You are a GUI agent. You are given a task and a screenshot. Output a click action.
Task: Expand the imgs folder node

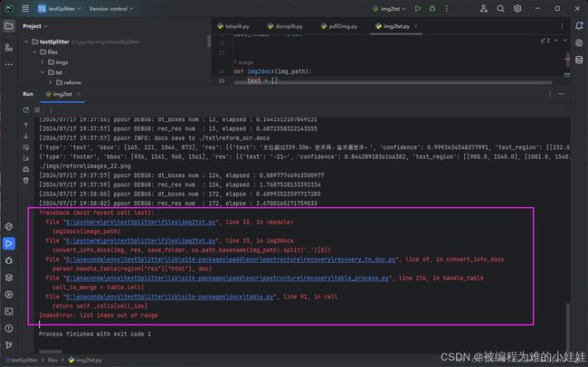click(x=43, y=62)
